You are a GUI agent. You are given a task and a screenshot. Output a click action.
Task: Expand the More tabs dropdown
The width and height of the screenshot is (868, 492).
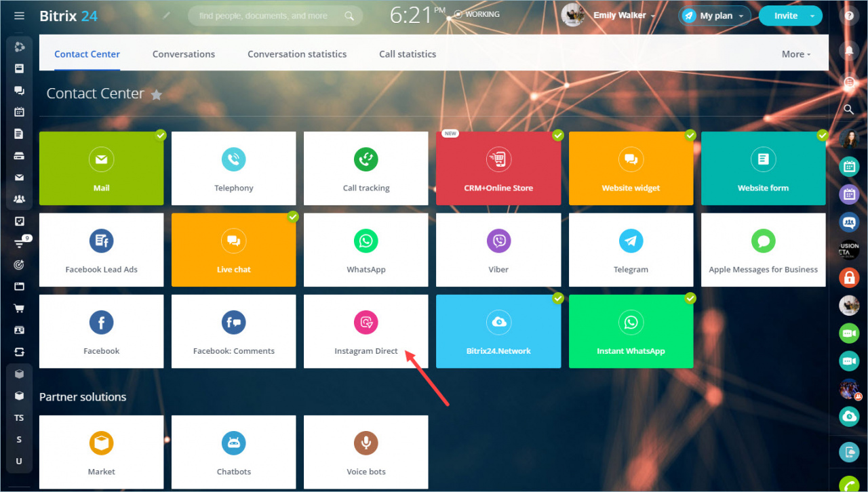pos(796,54)
